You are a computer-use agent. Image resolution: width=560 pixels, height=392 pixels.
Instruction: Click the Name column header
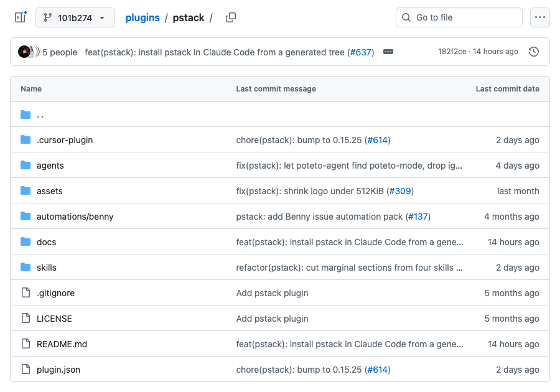[x=31, y=88]
